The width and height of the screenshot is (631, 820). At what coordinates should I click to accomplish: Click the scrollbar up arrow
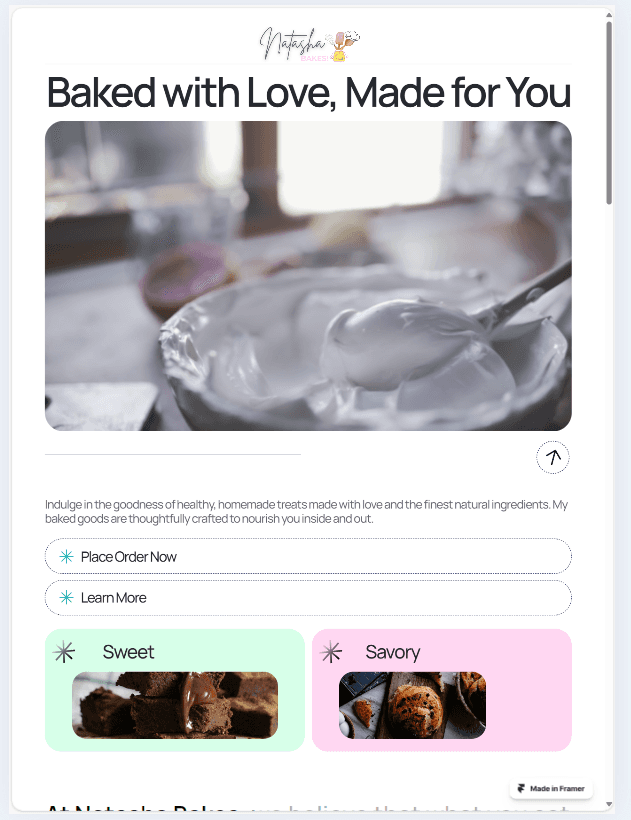coord(609,15)
